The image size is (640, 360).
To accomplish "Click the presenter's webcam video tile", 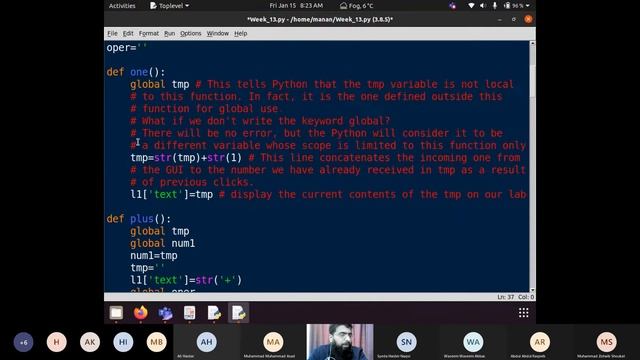I will tap(340, 342).
